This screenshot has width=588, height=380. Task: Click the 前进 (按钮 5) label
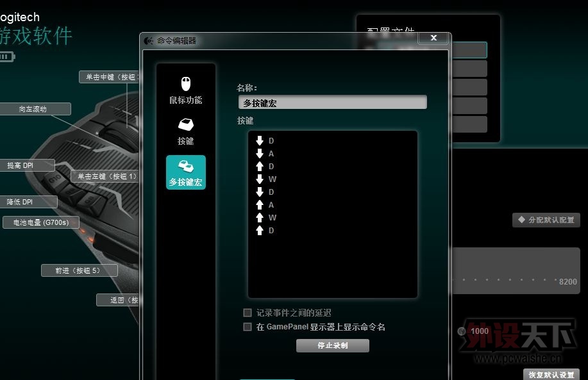[x=79, y=270]
